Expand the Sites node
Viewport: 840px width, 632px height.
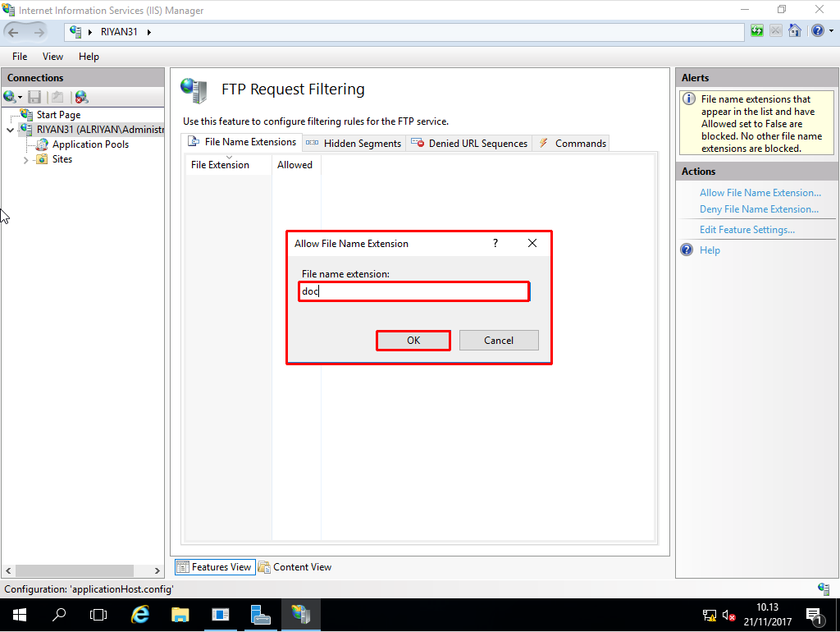click(x=25, y=160)
